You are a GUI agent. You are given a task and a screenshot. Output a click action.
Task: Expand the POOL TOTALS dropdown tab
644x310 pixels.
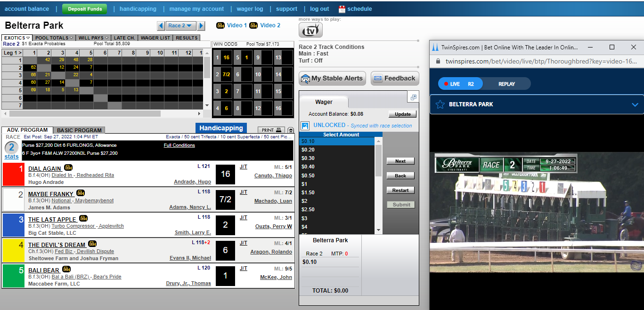pyautogui.click(x=54, y=38)
